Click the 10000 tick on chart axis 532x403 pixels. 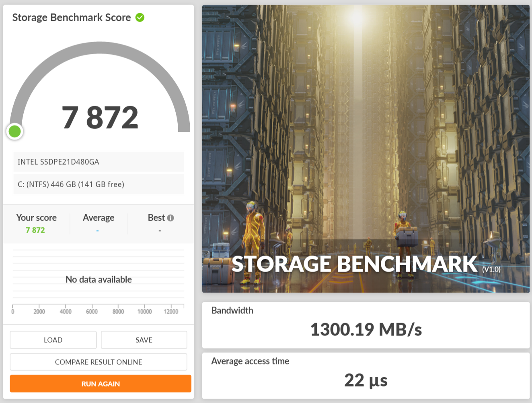[144, 311]
